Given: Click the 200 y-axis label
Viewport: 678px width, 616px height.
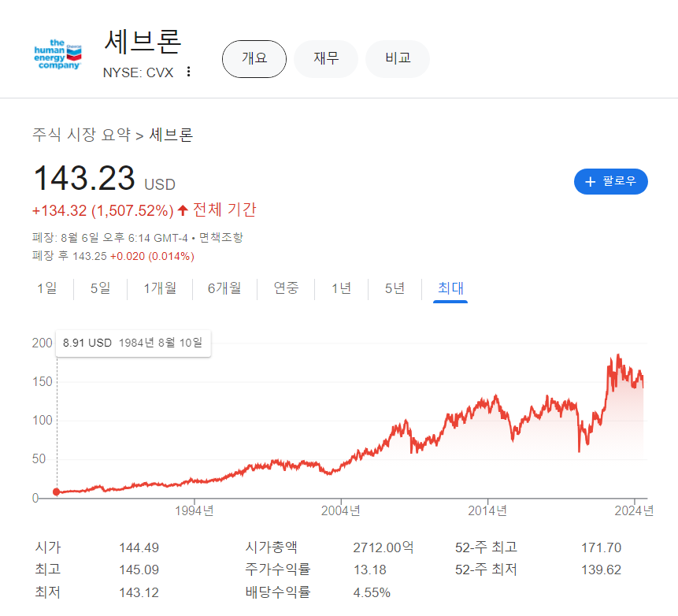Looking at the screenshot, I should coord(42,343).
